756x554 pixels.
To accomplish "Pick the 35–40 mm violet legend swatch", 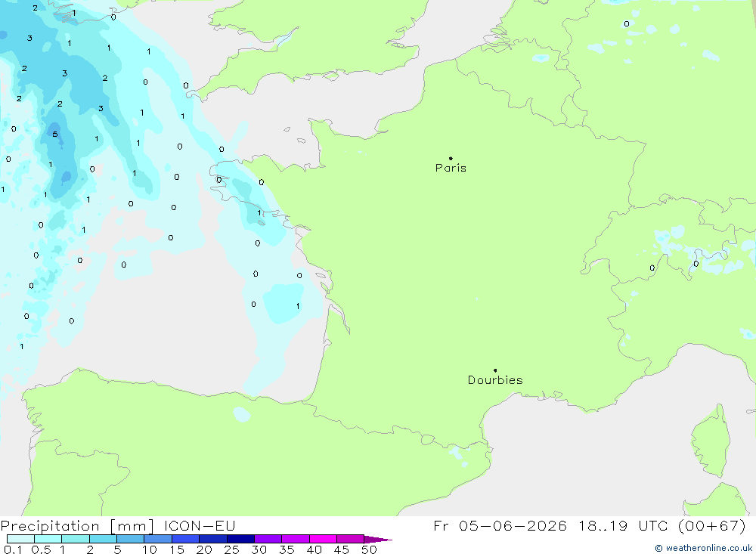I will 296,539.
